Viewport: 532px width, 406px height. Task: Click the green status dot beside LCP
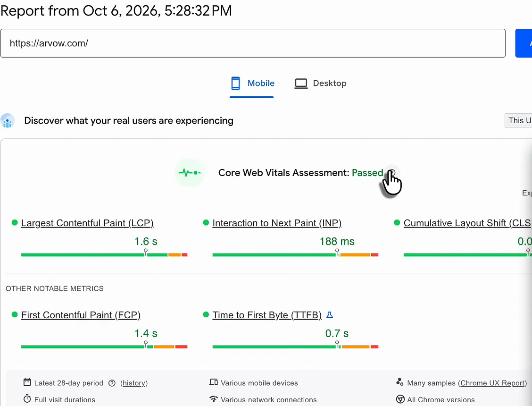pos(15,223)
